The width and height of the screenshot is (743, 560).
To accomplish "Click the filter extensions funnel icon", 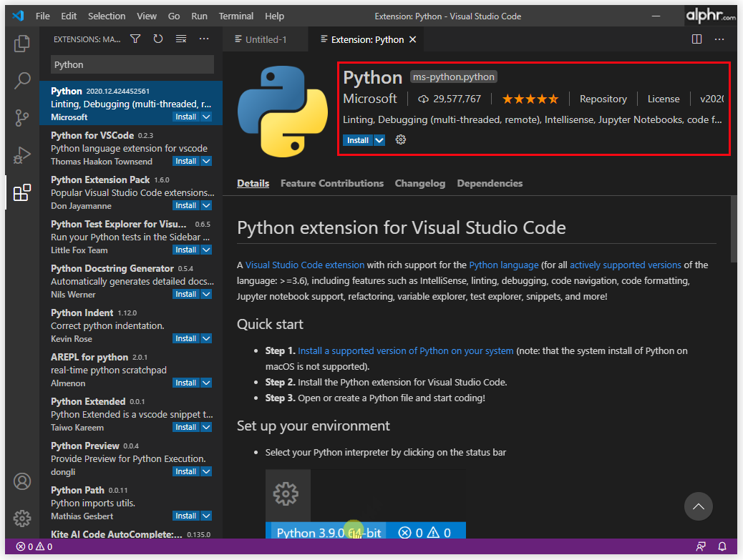I will click(x=135, y=39).
